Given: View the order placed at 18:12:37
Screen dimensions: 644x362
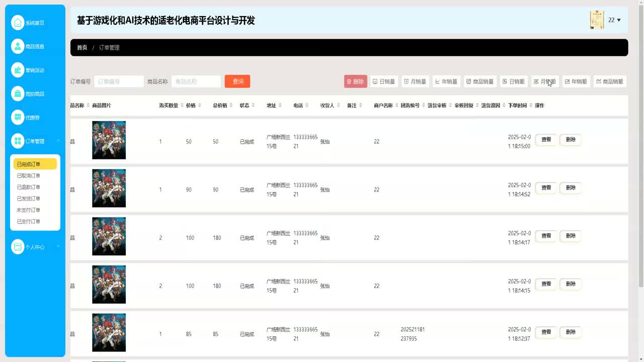Looking at the screenshot, I should pos(546,332).
